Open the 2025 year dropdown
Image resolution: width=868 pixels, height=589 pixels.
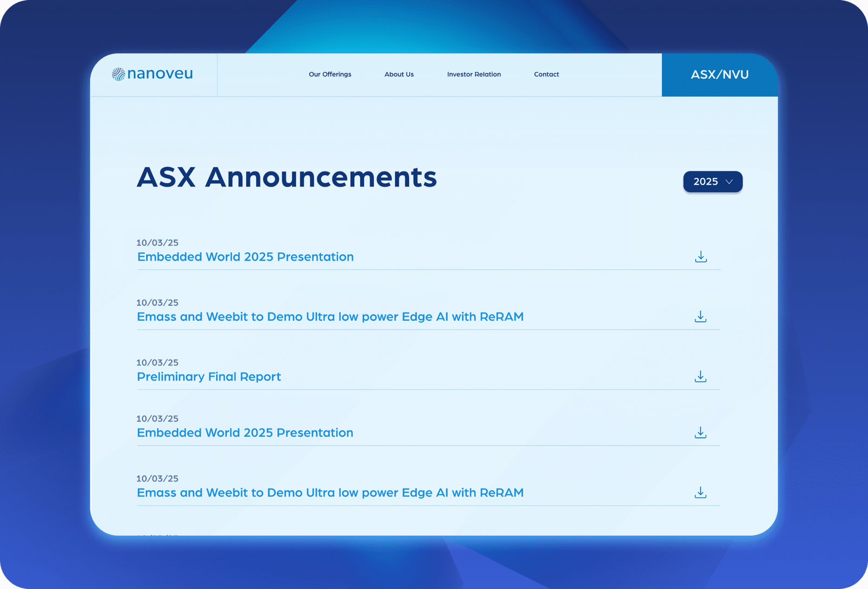[706, 182]
